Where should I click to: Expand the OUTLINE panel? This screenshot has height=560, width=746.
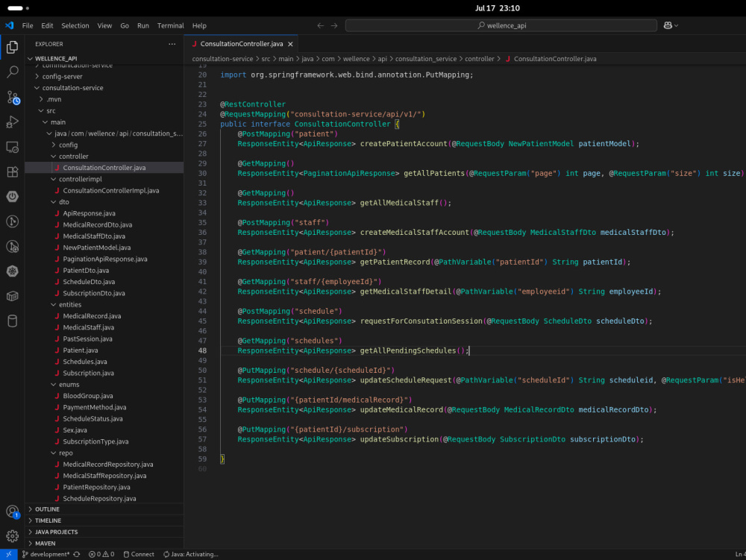104,509
